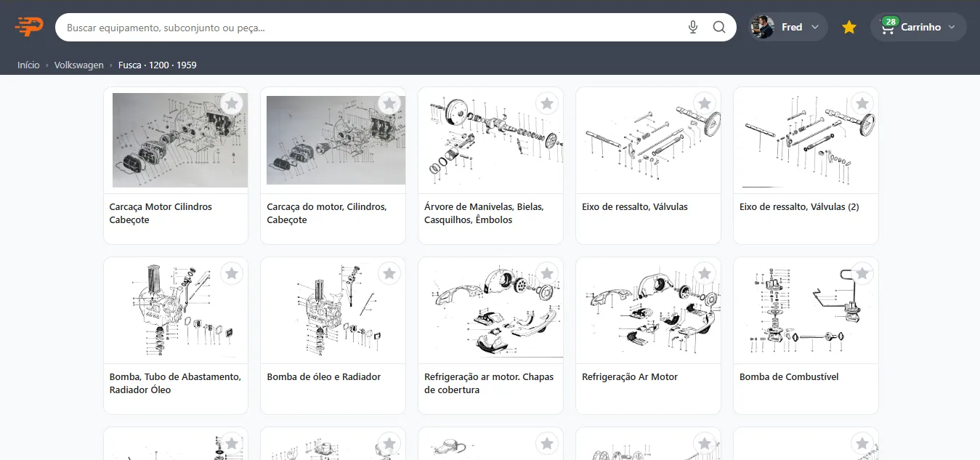Click title 'Bomba de óleo e Radiador'

coord(324,376)
